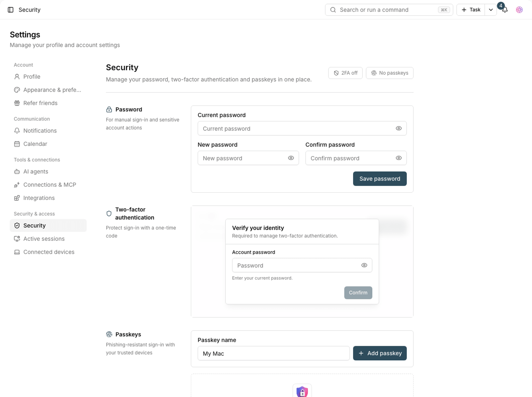Click the Integrations blocks icon

click(17, 198)
